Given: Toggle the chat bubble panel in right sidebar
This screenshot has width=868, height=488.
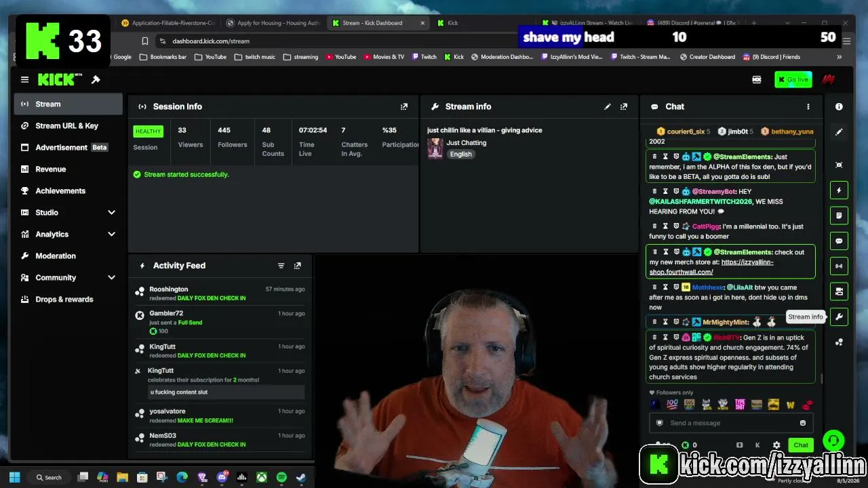Looking at the screenshot, I should [839, 241].
